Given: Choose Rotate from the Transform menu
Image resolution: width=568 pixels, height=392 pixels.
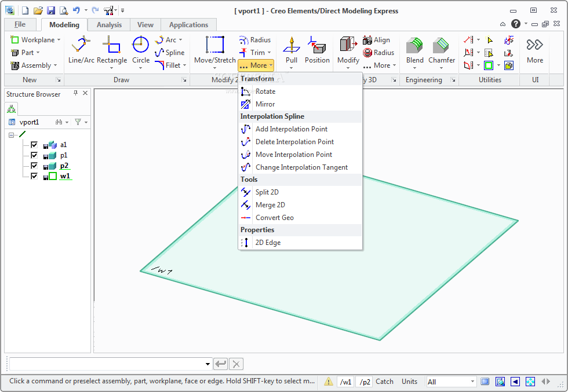Looking at the screenshot, I should coord(300,91).
